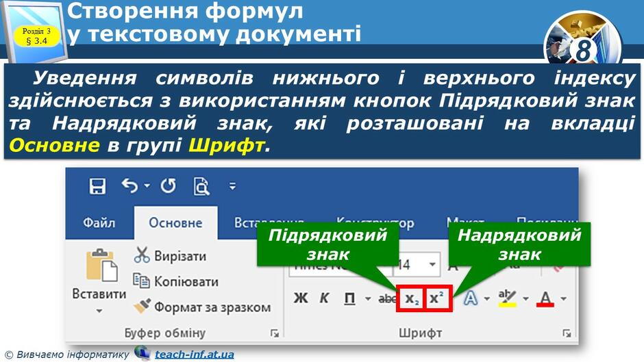Open print preview icon in quick access toolbar
The height and width of the screenshot is (362, 644).
[201, 186]
